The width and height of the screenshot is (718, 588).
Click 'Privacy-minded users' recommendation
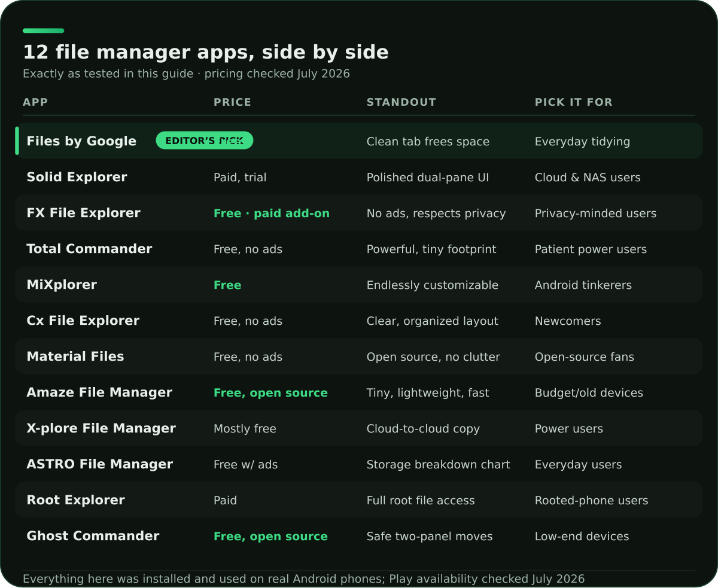pyautogui.click(x=595, y=214)
